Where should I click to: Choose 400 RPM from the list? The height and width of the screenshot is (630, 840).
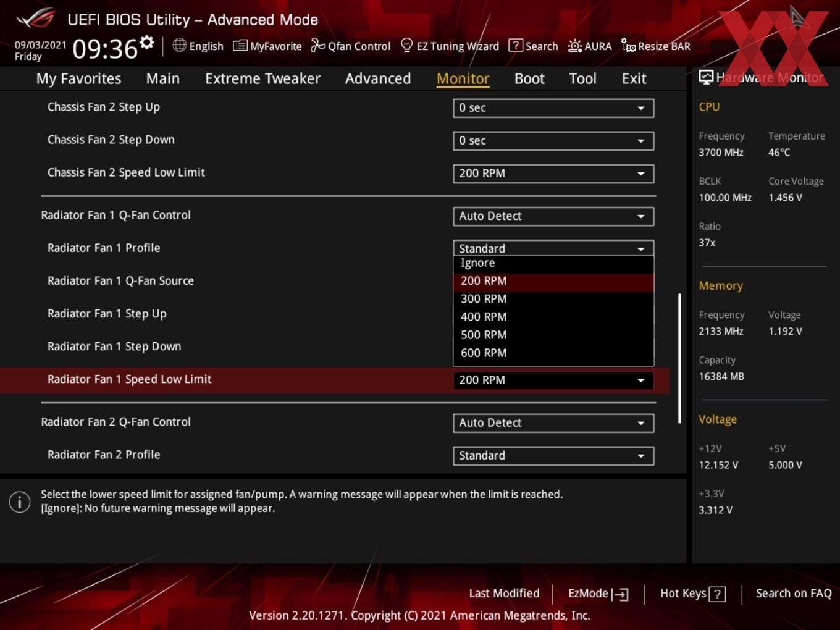(x=553, y=317)
